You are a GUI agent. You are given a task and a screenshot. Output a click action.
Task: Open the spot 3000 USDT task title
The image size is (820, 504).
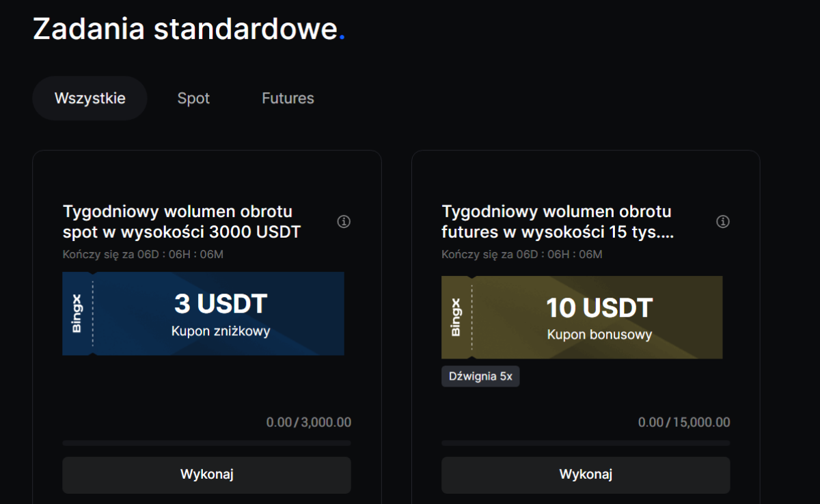(182, 222)
